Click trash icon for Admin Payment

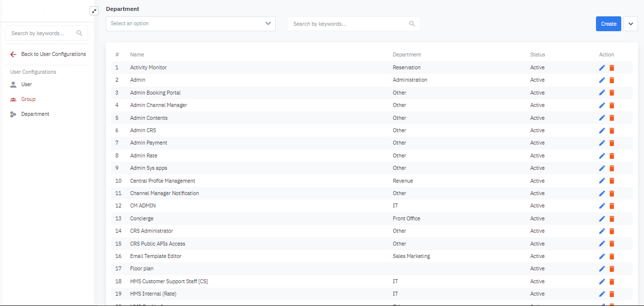click(x=612, y=143)
